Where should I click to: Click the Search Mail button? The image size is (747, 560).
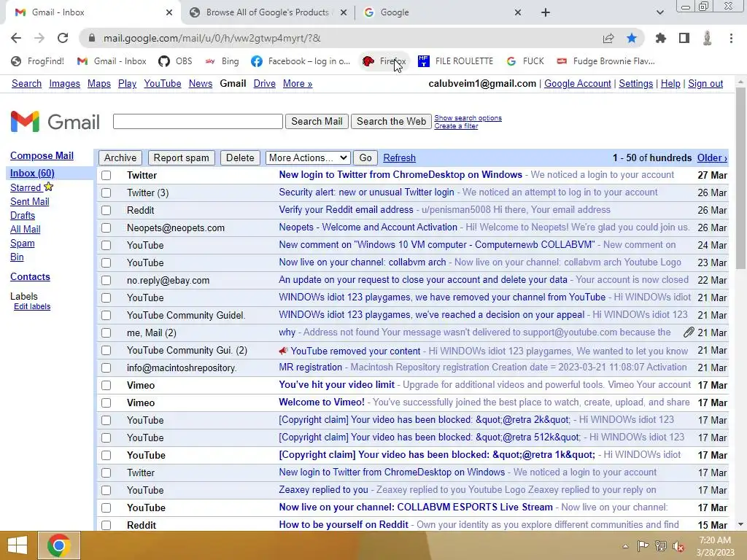pyautogui.click(x=317, y=122)
